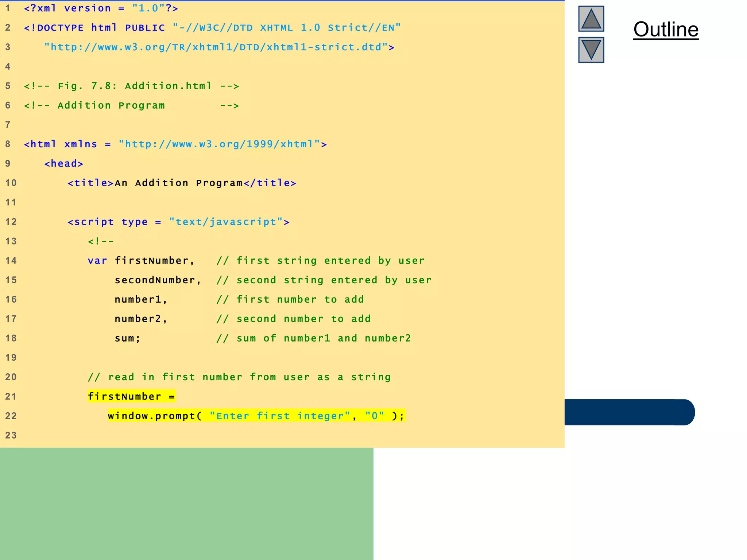Click the highlighted firstNumber = statement
This screenshot has width=747, height=560.
point(132,396)
